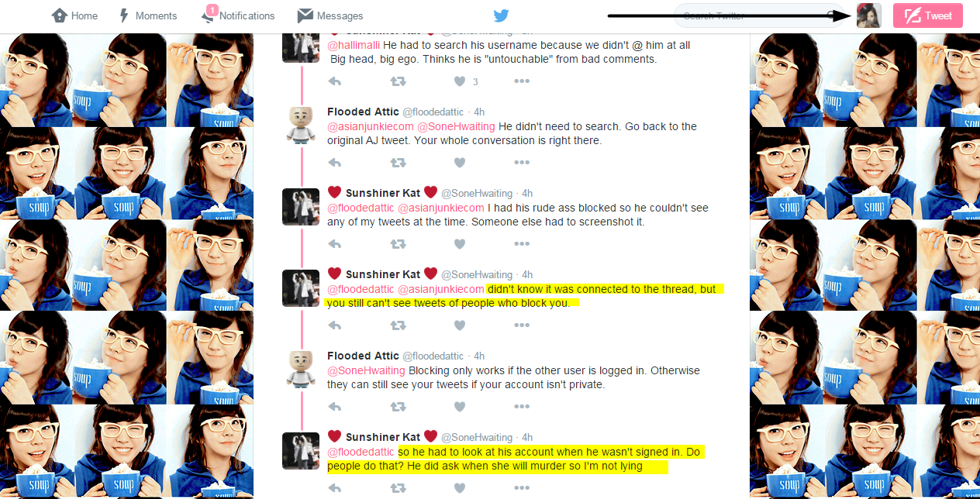Like Flooded Attic's Blocking only works tweet

point(460,407)
